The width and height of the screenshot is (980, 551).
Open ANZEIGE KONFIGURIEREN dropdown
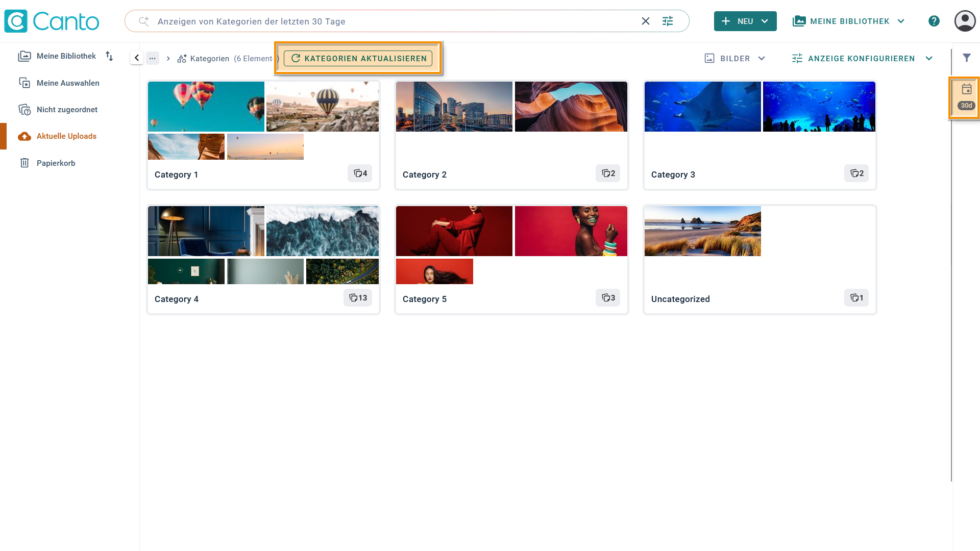[862, 59]
